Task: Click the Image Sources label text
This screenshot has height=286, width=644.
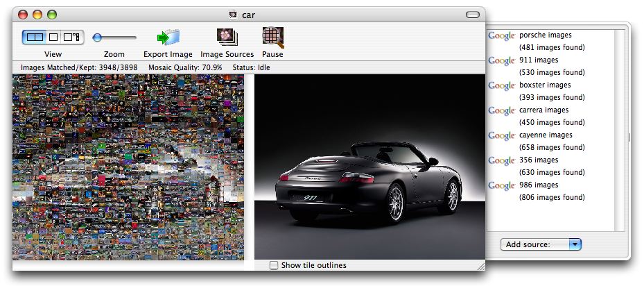Action: tap(227, 54)
